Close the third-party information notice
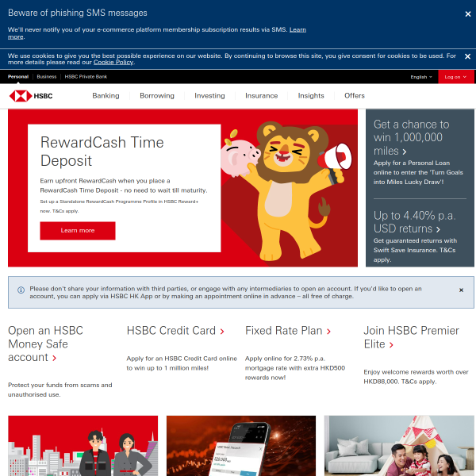 [461, 290]
